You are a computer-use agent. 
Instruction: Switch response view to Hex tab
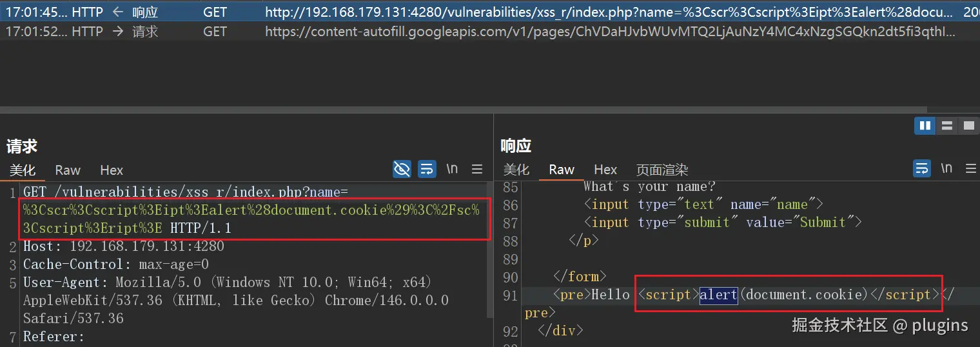coord(605,170)
